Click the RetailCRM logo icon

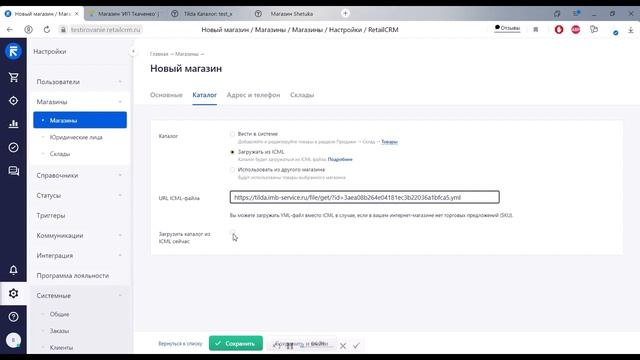pos(13,51)
